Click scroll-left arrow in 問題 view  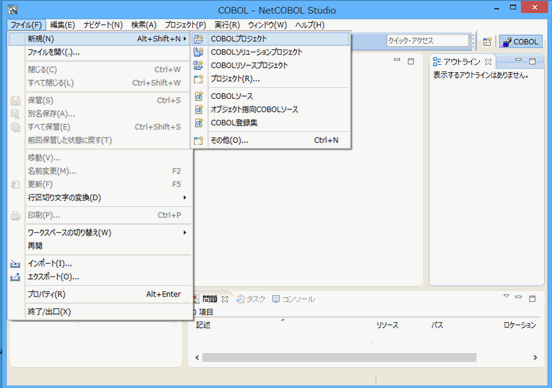coord(197,357)
